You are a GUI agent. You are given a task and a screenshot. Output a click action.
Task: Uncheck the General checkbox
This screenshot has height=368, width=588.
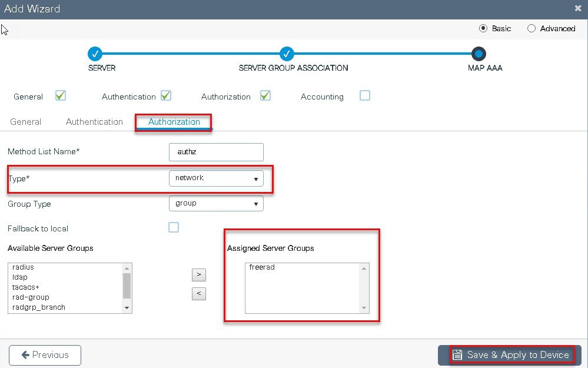(x=61, y=95)
